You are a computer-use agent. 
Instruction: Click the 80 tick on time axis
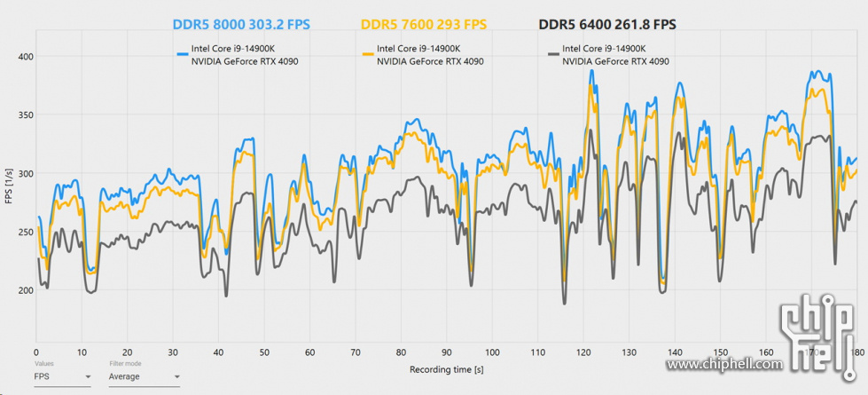click(401, 352)
